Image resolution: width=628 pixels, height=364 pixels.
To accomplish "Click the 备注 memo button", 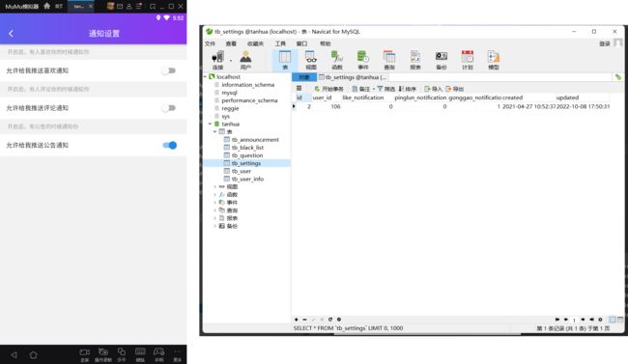I will coord(361,89).
